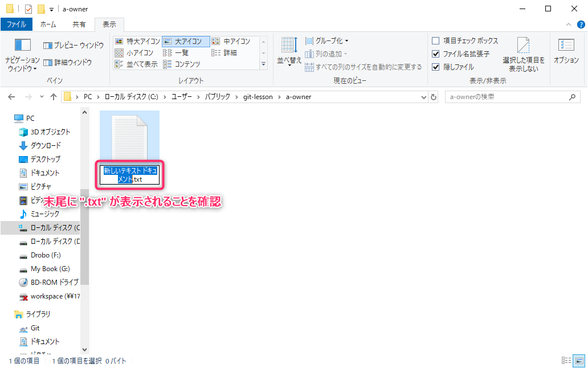Select workspace network drive in the sidebar
The width and height of the screenshot is (588, 368).
[49, 296]
